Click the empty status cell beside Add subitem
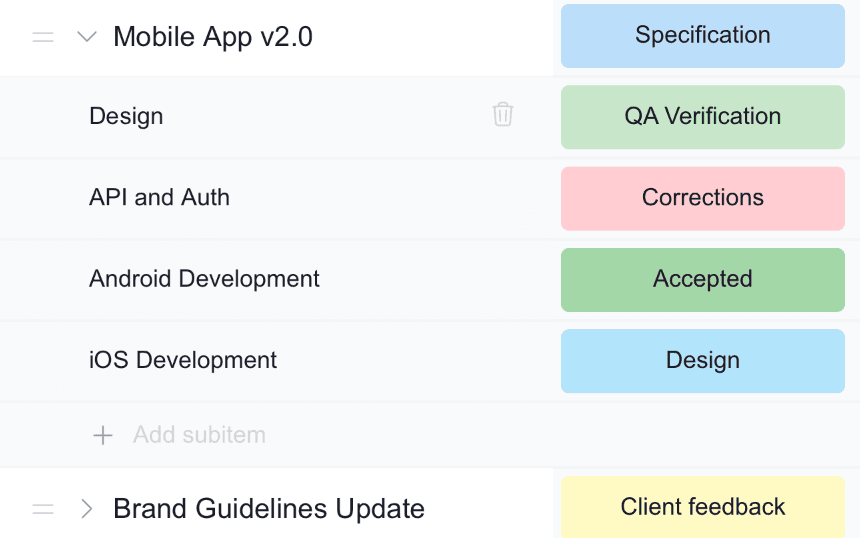The width and height of the screenshot is (860, 538). 702,435
